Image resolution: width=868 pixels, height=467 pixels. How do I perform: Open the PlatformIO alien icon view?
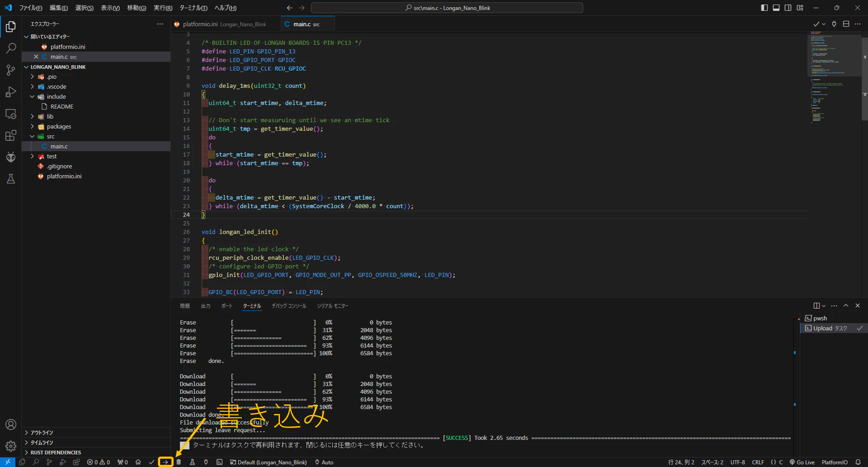click(11, 157)
